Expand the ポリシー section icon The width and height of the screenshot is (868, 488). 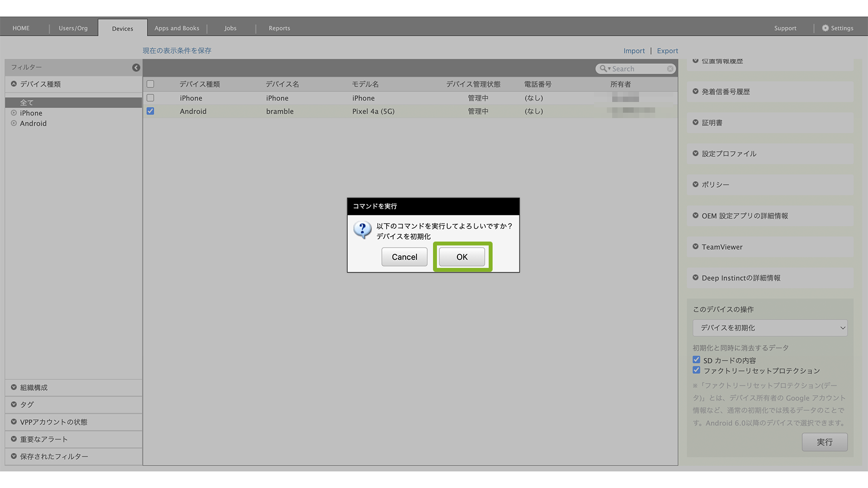696,184
